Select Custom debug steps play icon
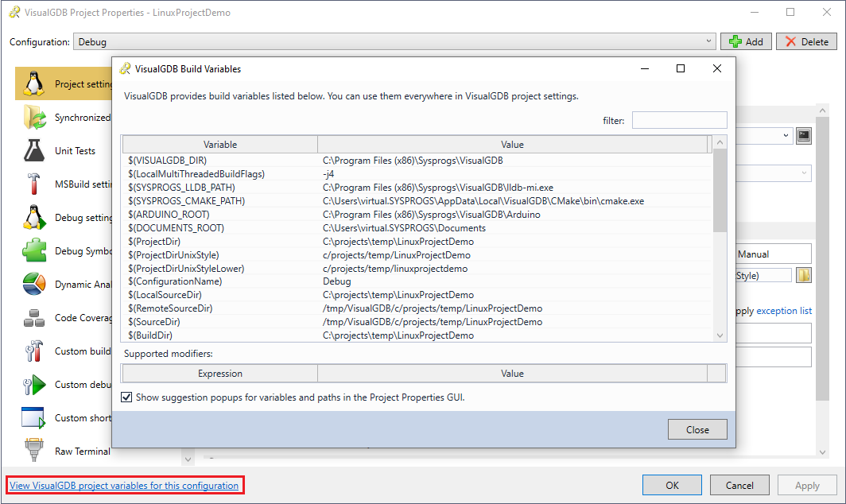This screenshot has width=846, height=504. point(34,385)
